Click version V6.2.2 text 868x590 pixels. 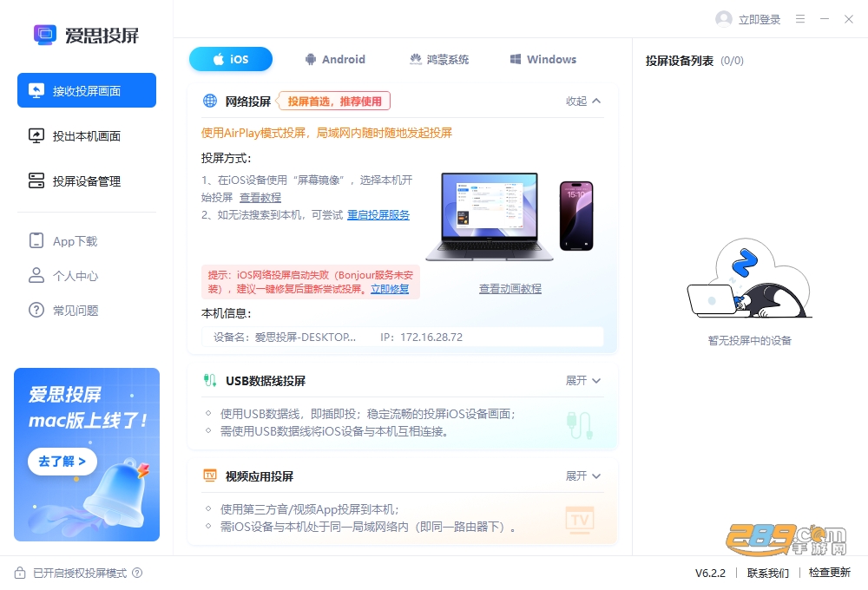[710, 573]
